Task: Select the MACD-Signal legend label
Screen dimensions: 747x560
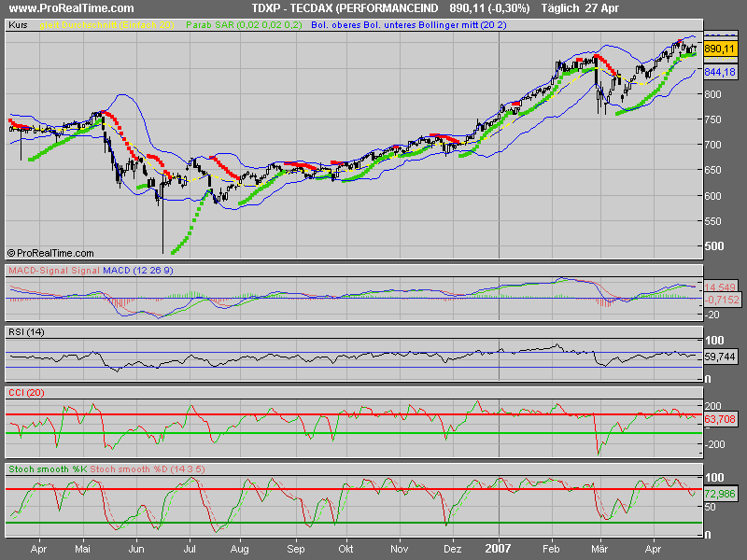Action: 38,271
